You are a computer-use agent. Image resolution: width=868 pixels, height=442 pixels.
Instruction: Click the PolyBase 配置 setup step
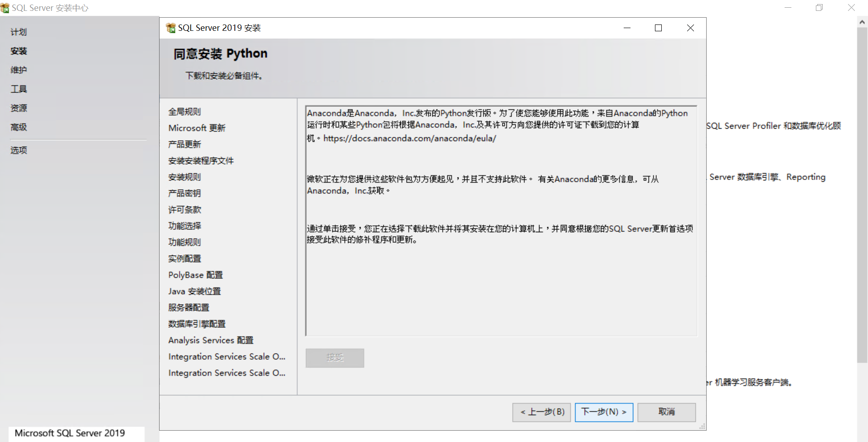coord(195,275)
